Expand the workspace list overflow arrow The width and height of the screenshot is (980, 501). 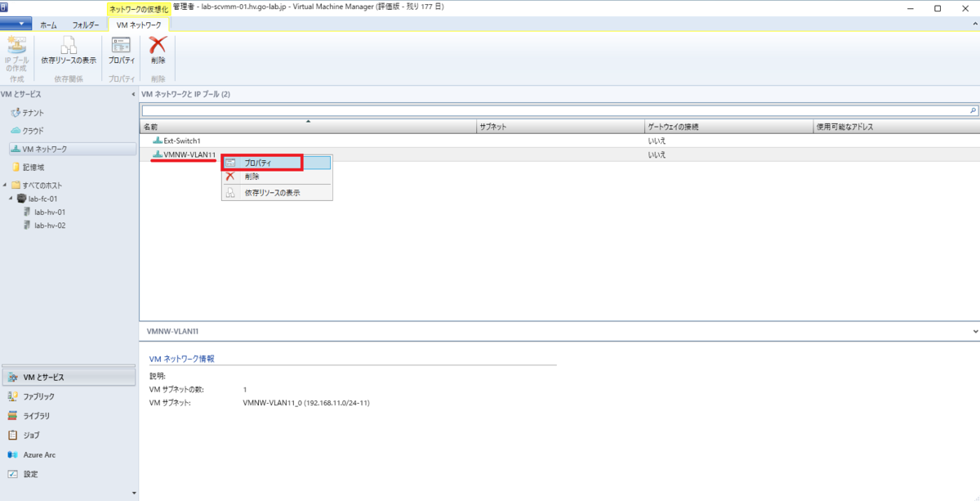click(x=134, y=493)
